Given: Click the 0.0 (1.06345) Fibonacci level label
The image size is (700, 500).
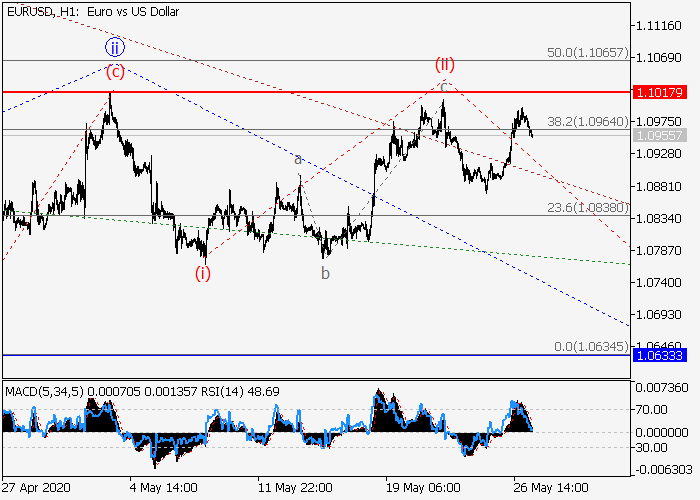Looking at the screenshot, I should coord(591,346).
